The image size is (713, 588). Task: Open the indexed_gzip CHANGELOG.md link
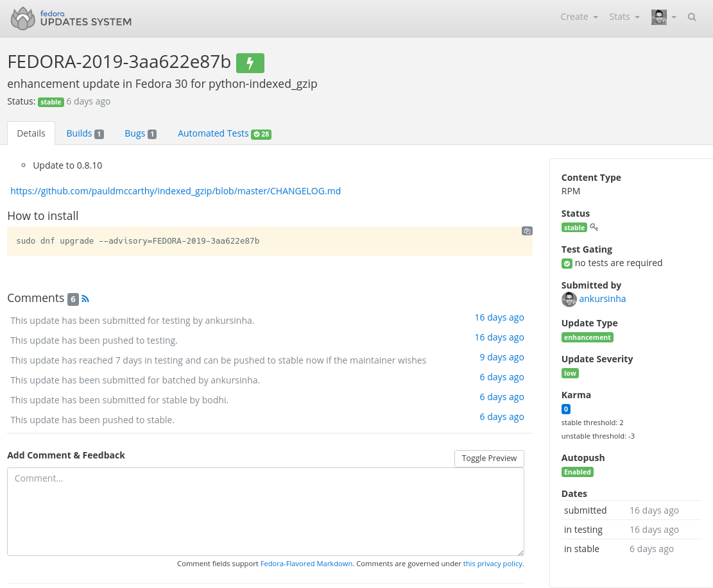[x=175, y=191]
